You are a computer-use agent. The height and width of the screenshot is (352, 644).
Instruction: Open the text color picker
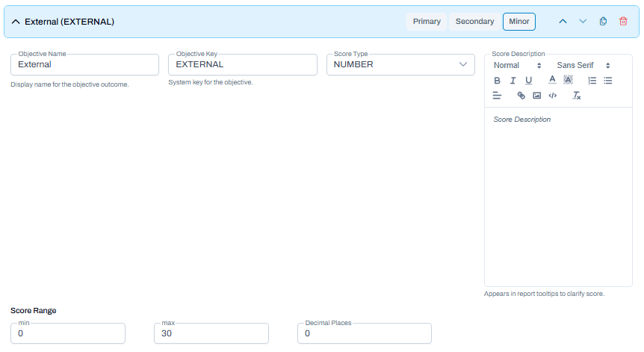552,80
